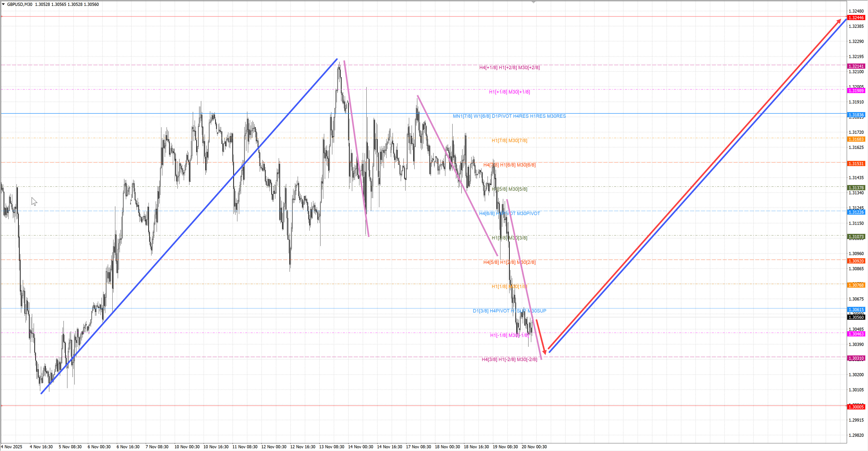Click anchor square of the upper red line
This screenshot has width=868, height=451.
coord(2,16)
